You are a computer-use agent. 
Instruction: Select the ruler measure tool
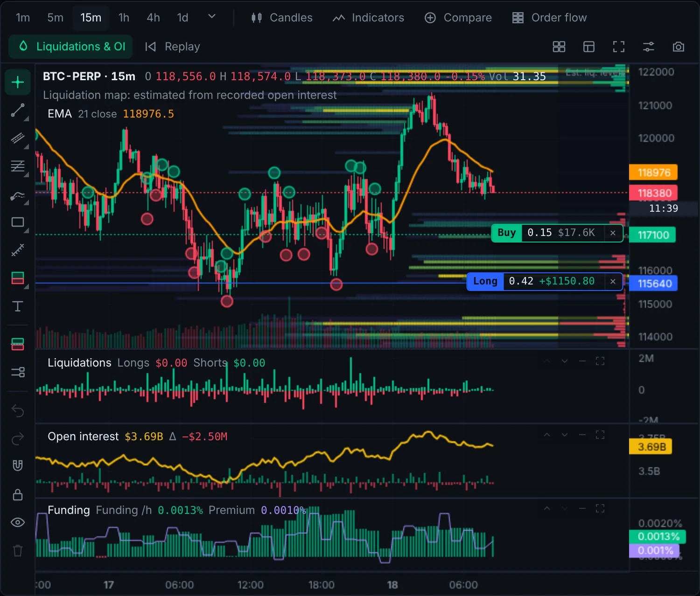(x=18, y=250)
